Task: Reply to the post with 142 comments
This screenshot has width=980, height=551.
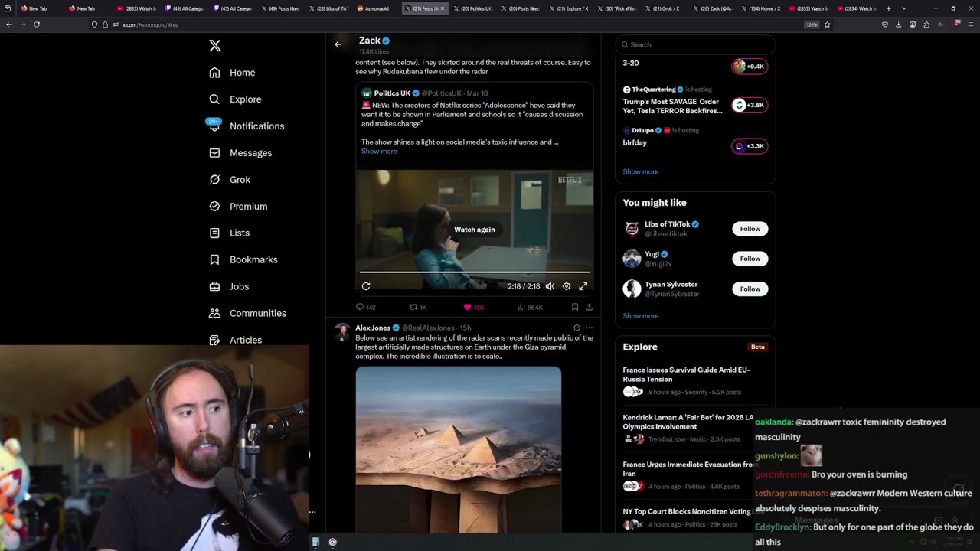Action: pos(365,307)
